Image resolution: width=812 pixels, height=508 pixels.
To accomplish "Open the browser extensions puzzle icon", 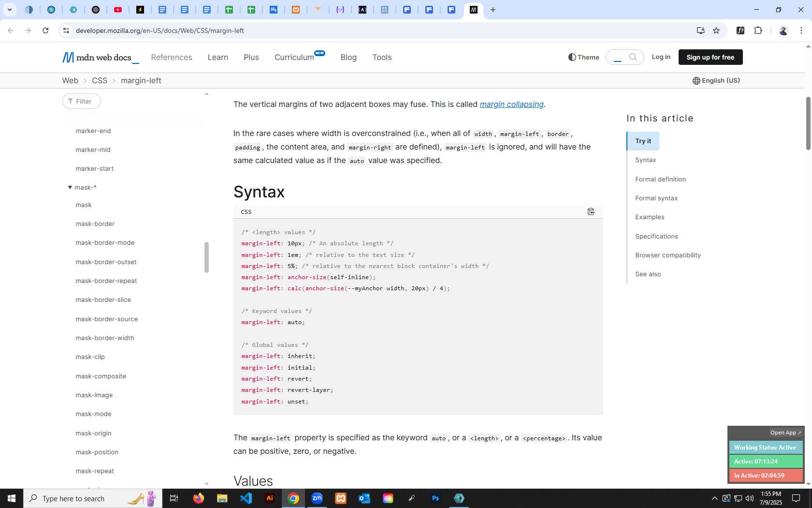I will tap(758, 30).
